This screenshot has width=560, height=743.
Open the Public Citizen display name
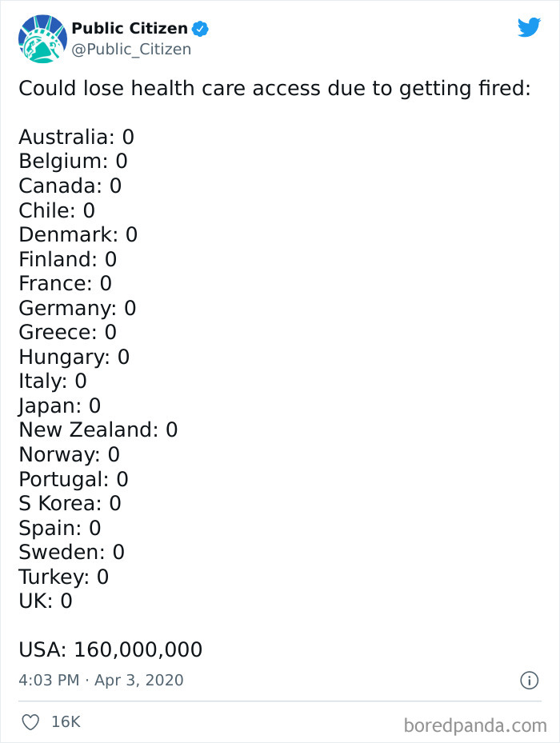[130, 29]
